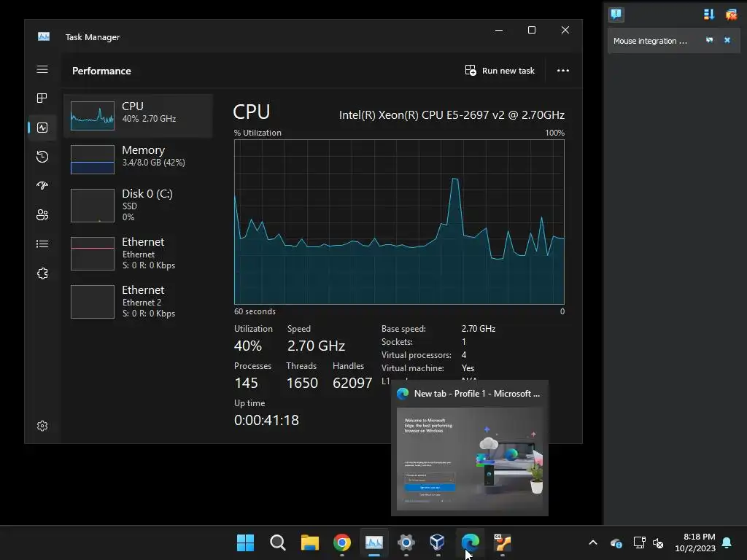Screen dimensions: 747x560
Task: Click Sockets value 1
Action: point(463,342)
